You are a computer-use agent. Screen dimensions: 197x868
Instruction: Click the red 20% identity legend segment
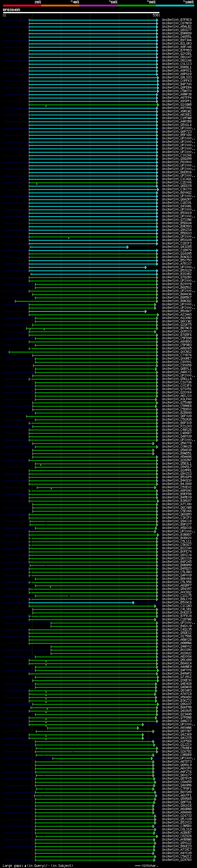pyautogui.click(x=22, y=6)
